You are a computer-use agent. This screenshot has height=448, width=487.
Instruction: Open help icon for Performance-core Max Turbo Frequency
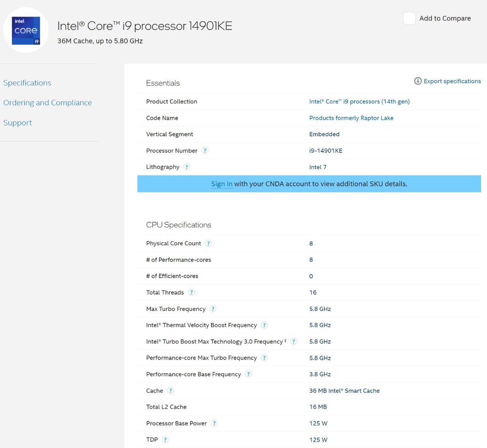click(264, 358)
